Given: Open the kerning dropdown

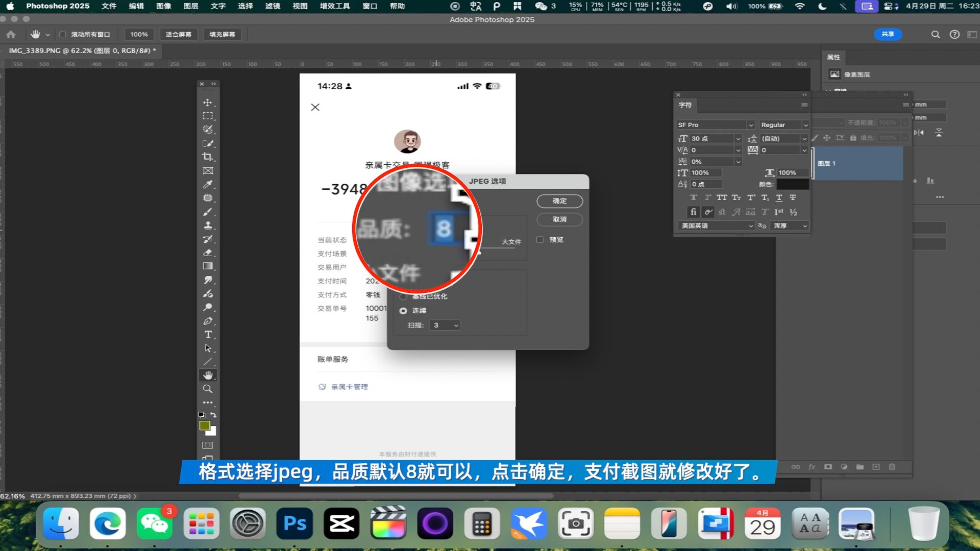Looking at the screenshot, I should coord(738,150).
